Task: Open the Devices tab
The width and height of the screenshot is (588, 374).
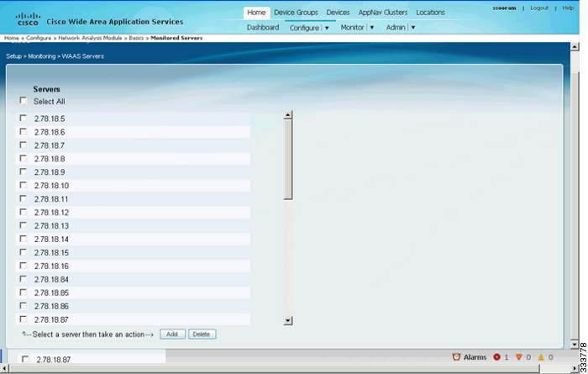Action: point(338,13)
